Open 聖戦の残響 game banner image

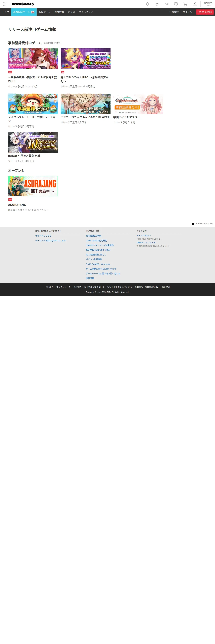coord(33,59)
